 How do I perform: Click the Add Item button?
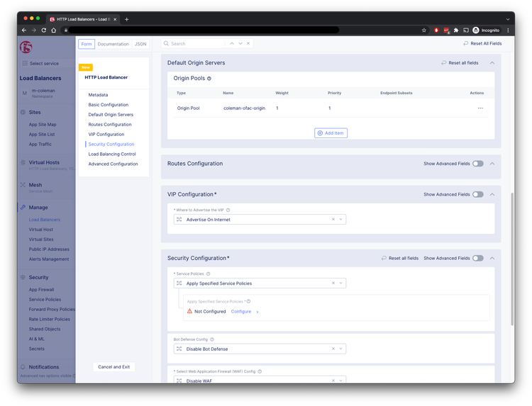pyautogui.click(x=331, y=133)
